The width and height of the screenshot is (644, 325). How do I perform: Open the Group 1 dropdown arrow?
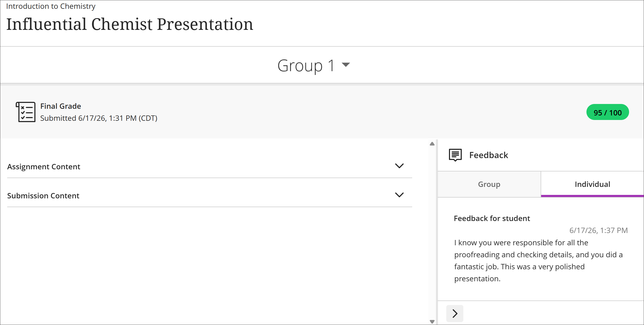click(346, 65)
